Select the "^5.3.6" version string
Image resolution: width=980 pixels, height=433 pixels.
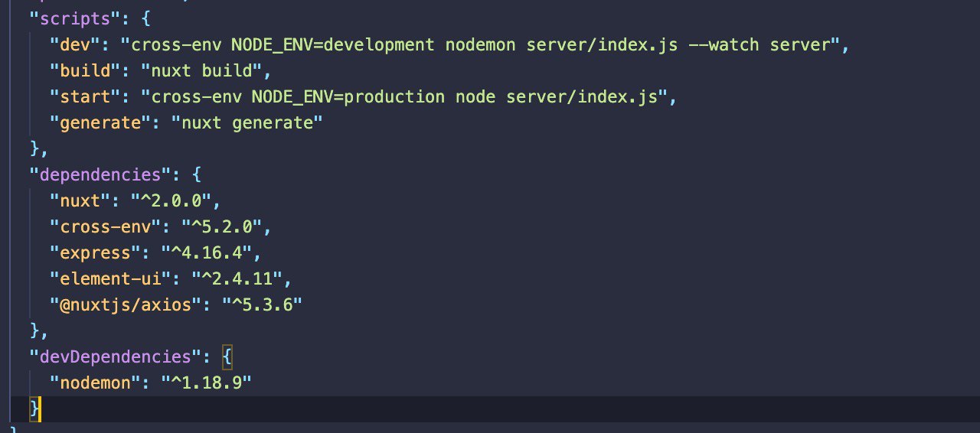tap(263, 305)
